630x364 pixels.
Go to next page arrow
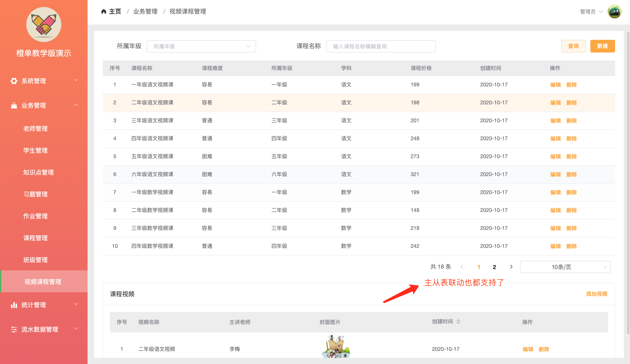click(x=511, y=267)
